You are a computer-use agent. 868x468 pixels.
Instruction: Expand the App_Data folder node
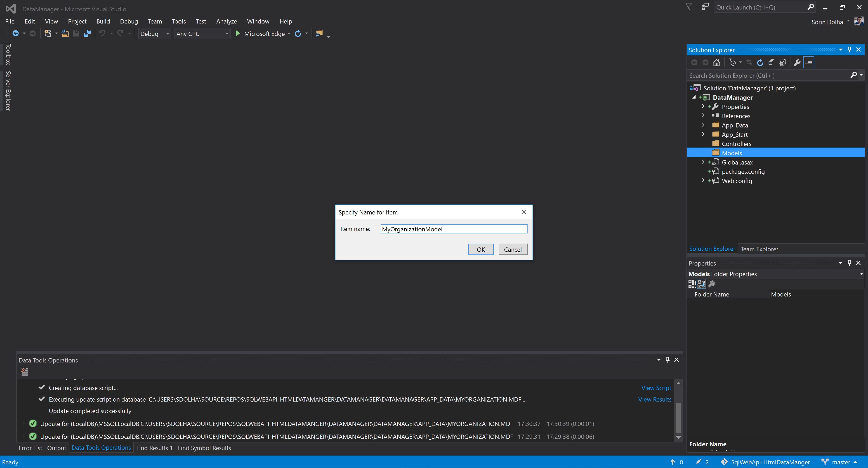[x=703, y=125]
